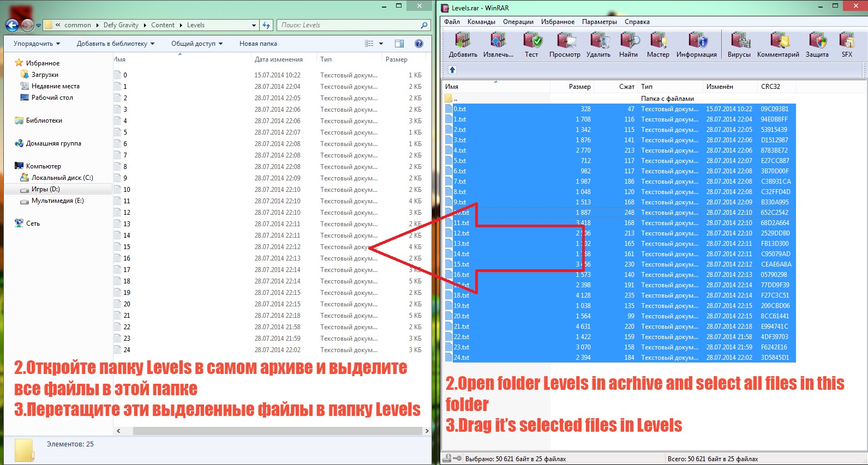Image resolution: width=868 pixels, height=465 pixels.
Task: Click the WinRAR Добавить (Add) toolbar icon
Action: click(463, 44)
